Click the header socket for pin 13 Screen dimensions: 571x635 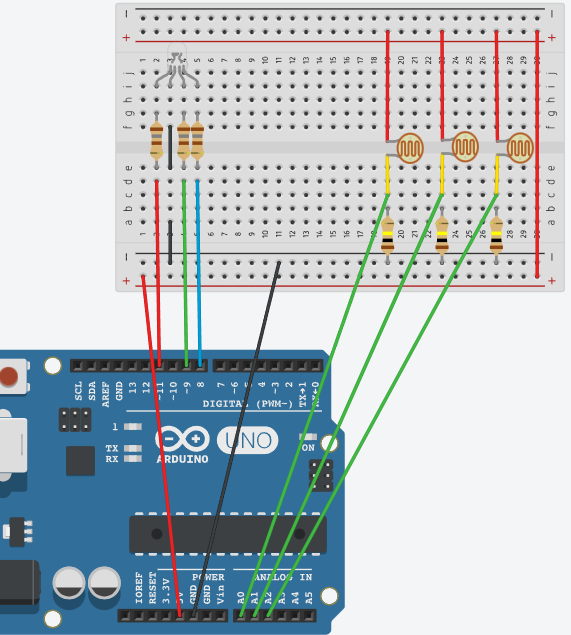click(x=132, y=365)
